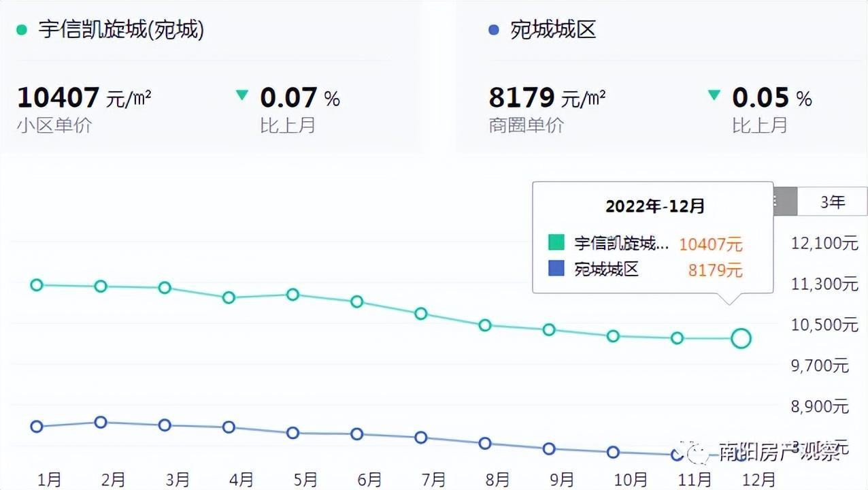The width and height of the screenshot is (868, 490).
Task: Select the August point on the blue line
Action: coord(485,443)
